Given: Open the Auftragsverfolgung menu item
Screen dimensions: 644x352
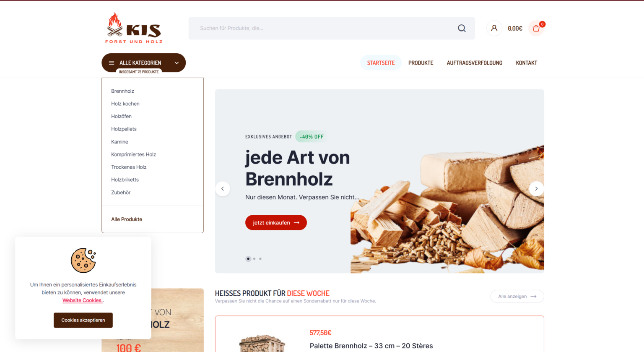Looking at the screenshot, I should click(x=475, y=63).
